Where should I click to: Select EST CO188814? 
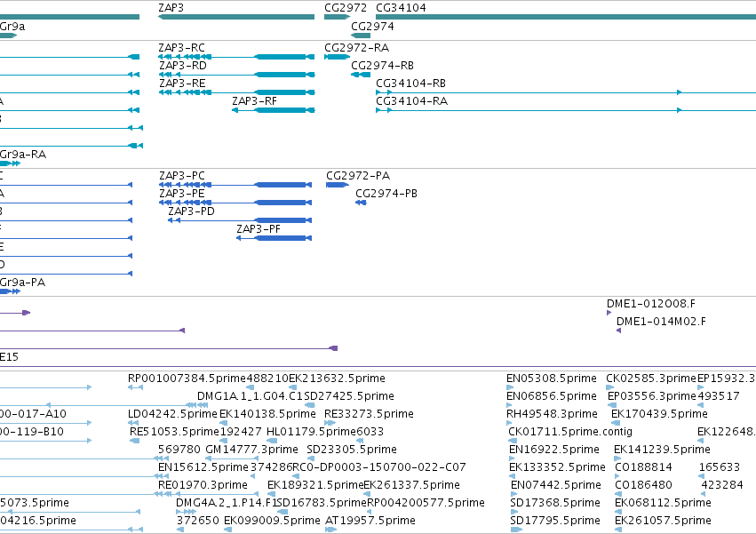(x=643, y=467)
